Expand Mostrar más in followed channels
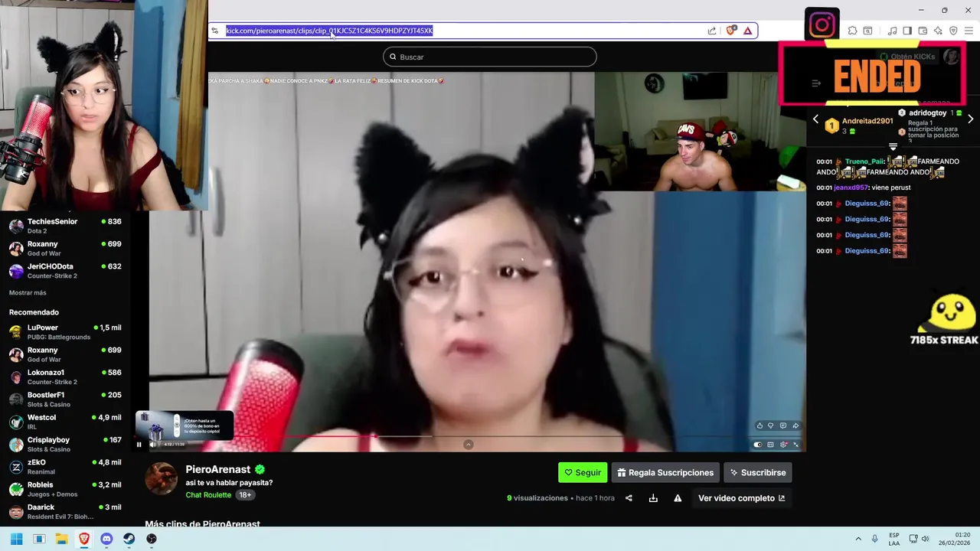Viewport: 980px width, 551px height. coord(28,293)
